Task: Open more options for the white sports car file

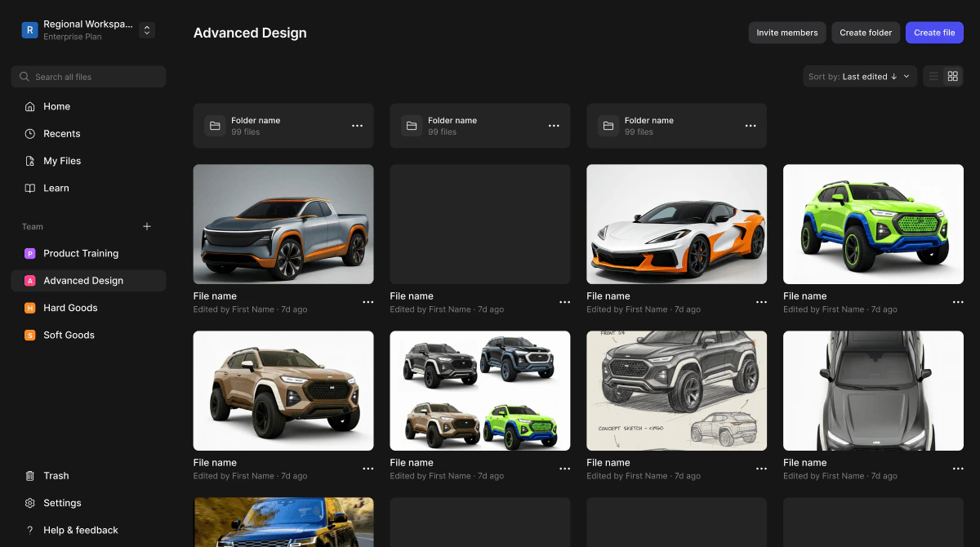Action: coord(761,302)
